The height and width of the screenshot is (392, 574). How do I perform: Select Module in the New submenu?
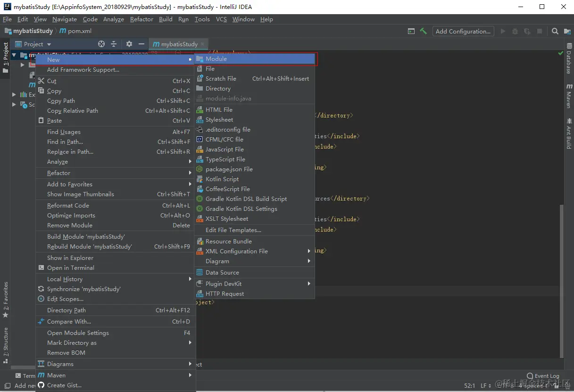point(255,59)
